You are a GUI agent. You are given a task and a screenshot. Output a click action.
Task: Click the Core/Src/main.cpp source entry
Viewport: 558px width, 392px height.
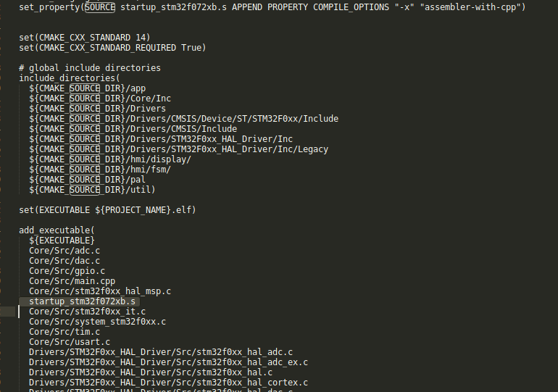[72, 281]
